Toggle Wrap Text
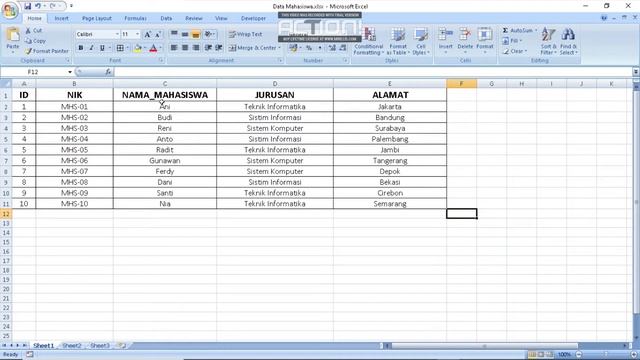The height and width of the screenshot is (360, 640). tap(245, 34)
